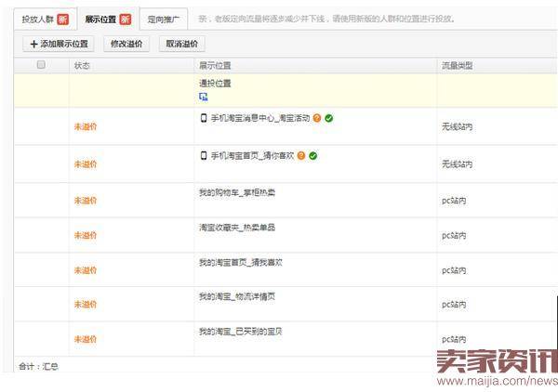Image resolution: width=558 pixels, height=392 pixels.
Task: Click the icon under 通投位置
Action: (203, 97)
